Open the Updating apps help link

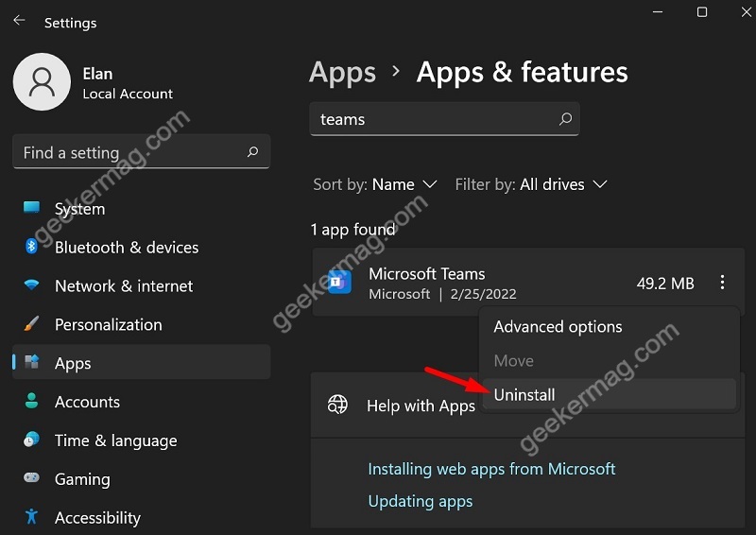(420, 501)
